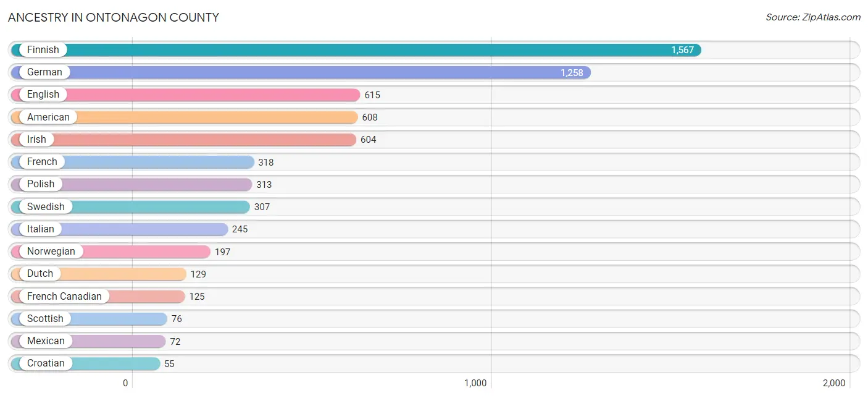Click the Norwegian ancestry label
Screen dimensions: 868x398
pos(51,251)
